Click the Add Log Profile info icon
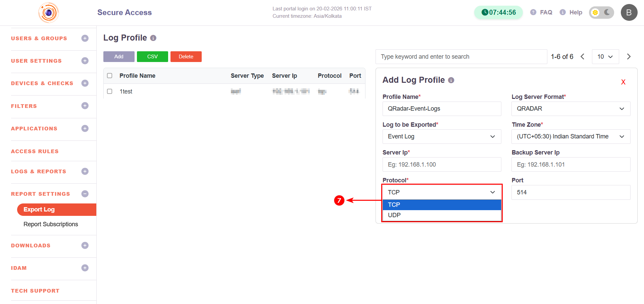Image resolution: width=644 pixels, height=304 pixels. tap(451, 80)
